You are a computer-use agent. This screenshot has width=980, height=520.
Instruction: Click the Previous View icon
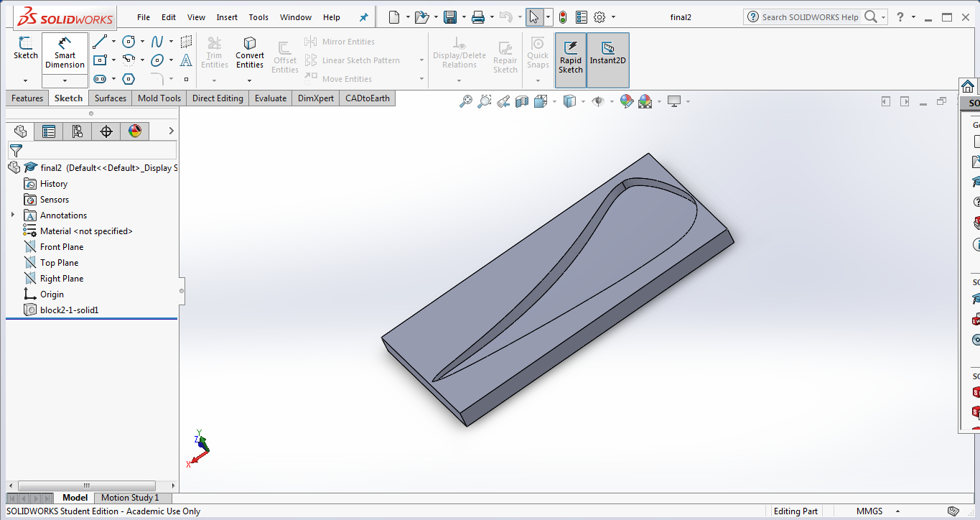click(x=503, y=101)
